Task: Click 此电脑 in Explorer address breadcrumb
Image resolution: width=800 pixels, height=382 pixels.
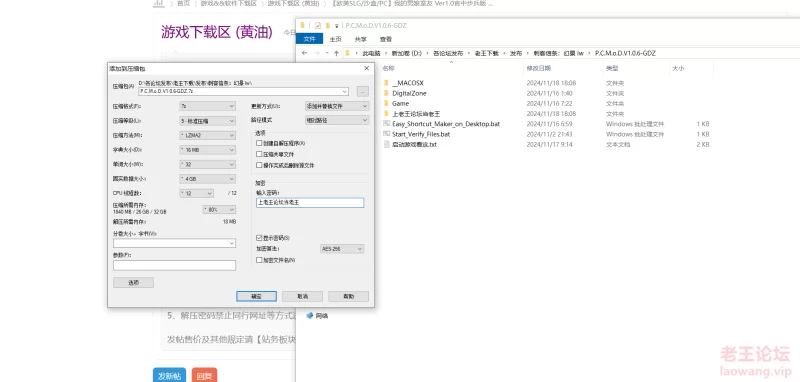Action: (x=371, y=53)
